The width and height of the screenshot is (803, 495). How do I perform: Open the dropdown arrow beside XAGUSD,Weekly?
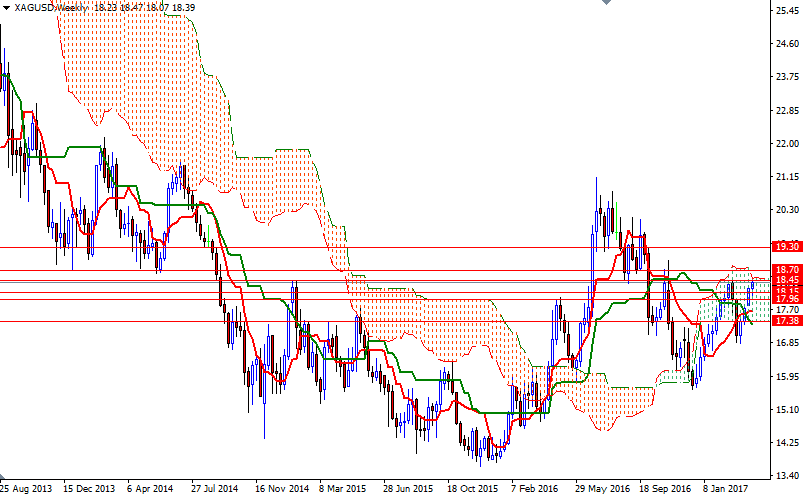6,8
